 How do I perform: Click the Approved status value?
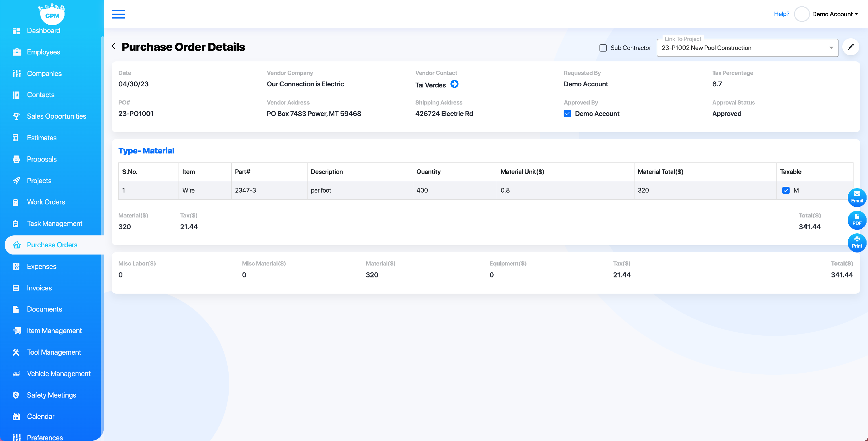click(x=727, y=114)
